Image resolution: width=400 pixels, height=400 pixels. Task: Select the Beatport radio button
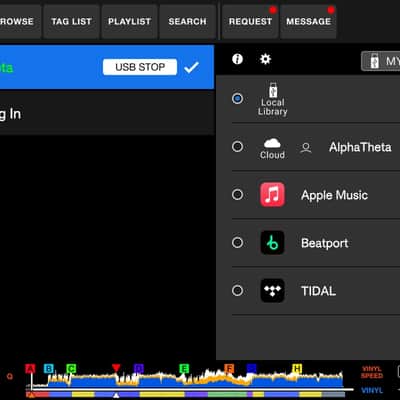pyautogui.click(x=237, y=243)
